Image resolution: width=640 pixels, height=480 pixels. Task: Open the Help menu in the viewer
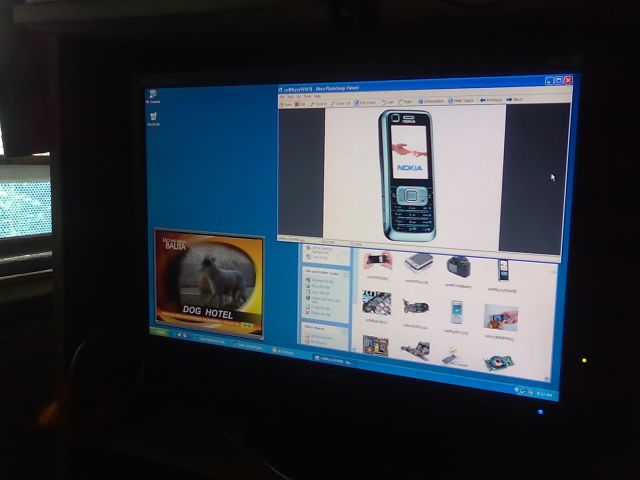(317, 97)
